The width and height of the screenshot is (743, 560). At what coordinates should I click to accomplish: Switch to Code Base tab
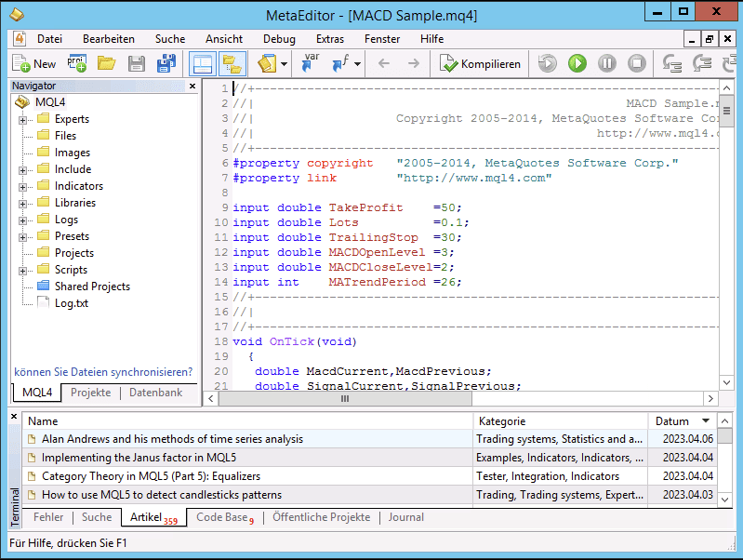pos(225,517)
